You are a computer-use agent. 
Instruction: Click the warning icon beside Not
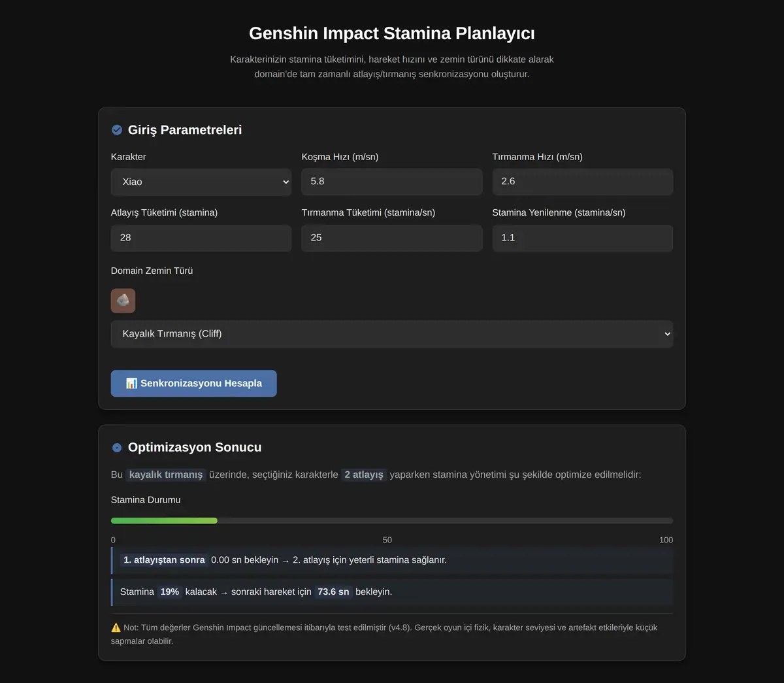pyautogui.click(x=116, y=627)
